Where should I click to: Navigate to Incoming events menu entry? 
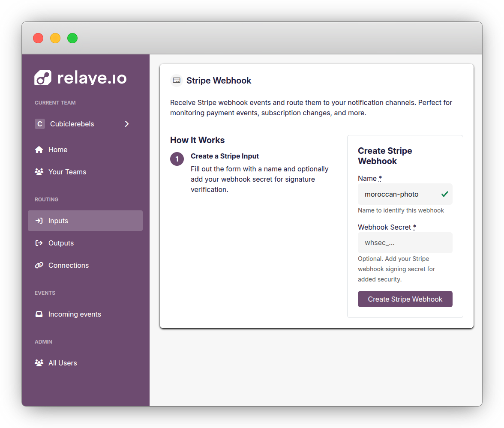(75, 314)
